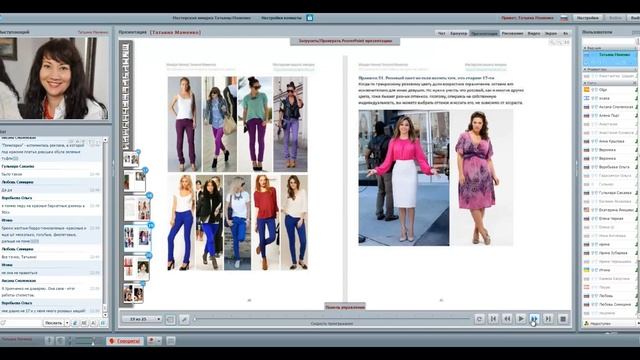Select user 'Гульнара Сакаева' in participants list
This screenshot has height=360, width=640.
tap(609, 193)
